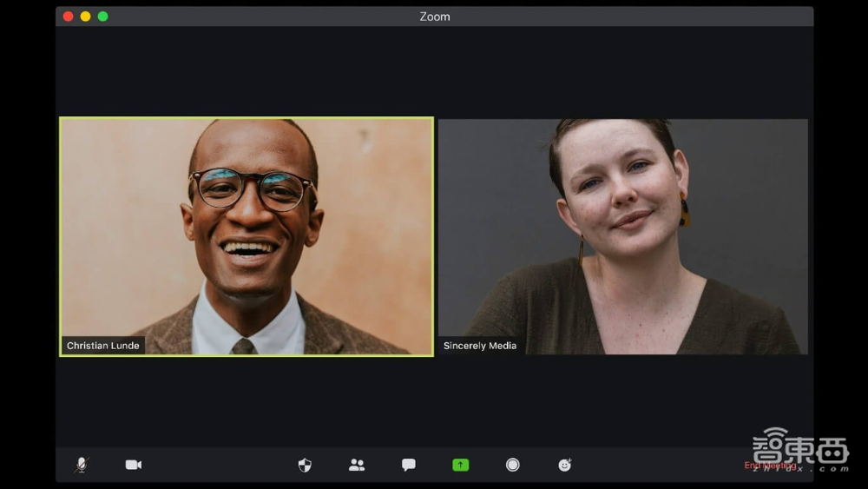The image size is (868, 489).
Task: Minimize the window using yellow button
Action: click(x=85, y=17)
